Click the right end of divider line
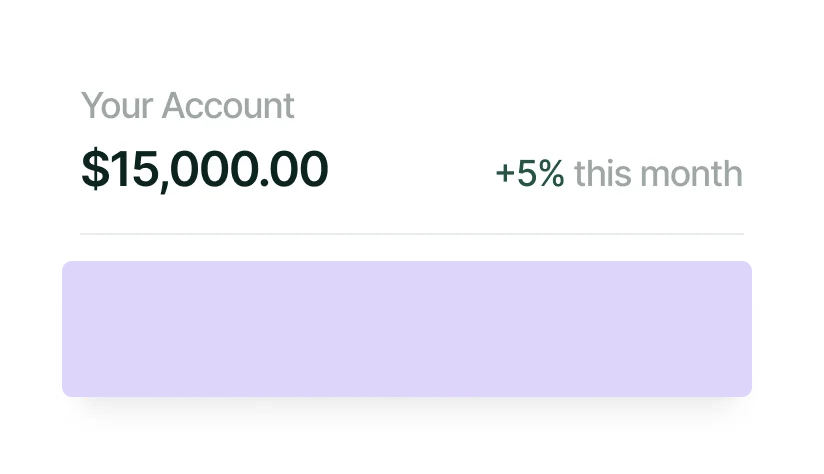The width and height of the screenshot is (824, 474). [x=739, y=234]
